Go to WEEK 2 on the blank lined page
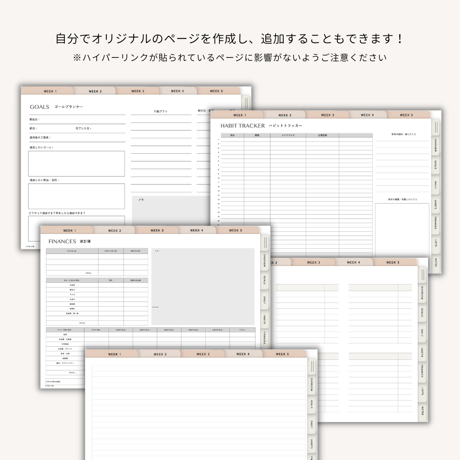The height and width of the screenshot is (460, 460). click(x=160, y=354)
